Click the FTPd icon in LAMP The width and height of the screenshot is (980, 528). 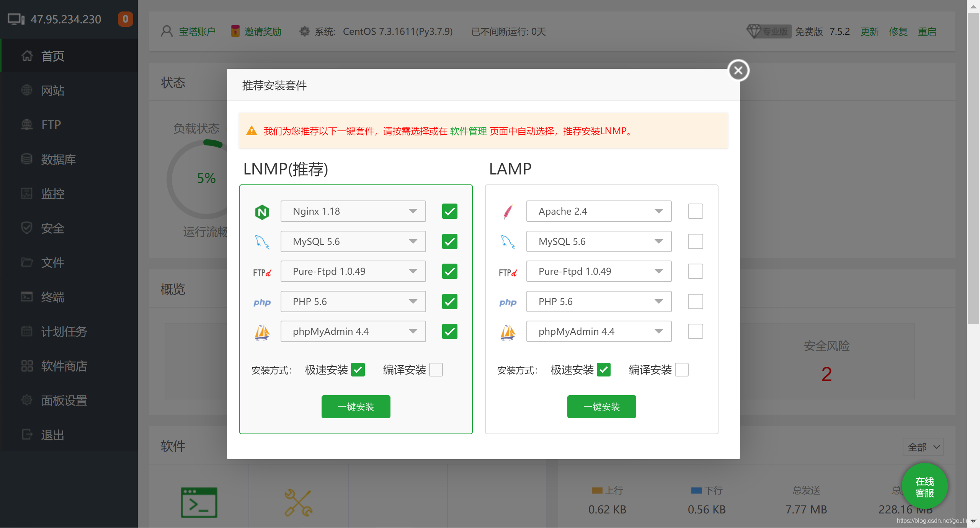pyautogui.click(x=508, y=272)
